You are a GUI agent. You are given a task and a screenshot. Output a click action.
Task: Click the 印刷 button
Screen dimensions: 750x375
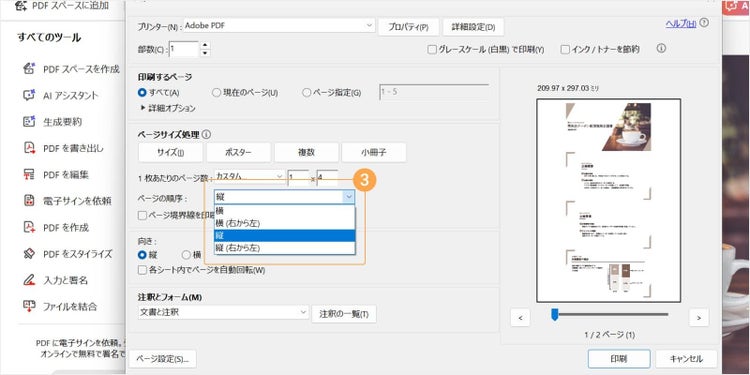click(619, 359)
